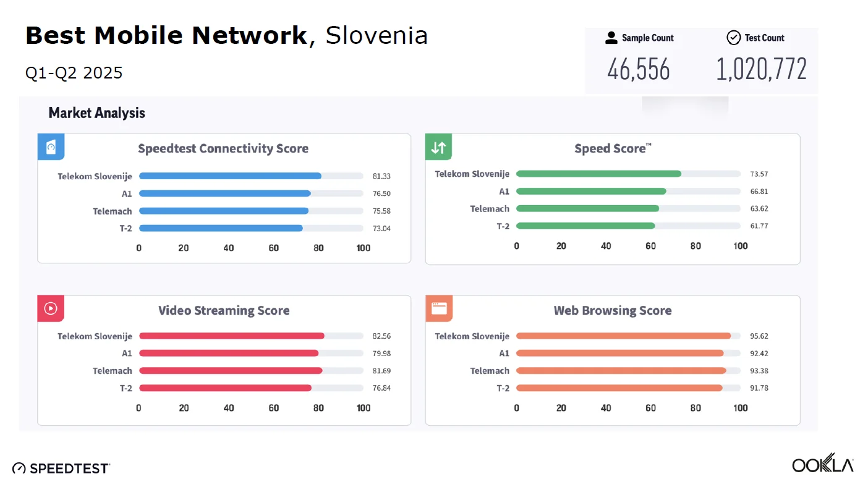Select the Market Analysis heading

tap(97, 113)
